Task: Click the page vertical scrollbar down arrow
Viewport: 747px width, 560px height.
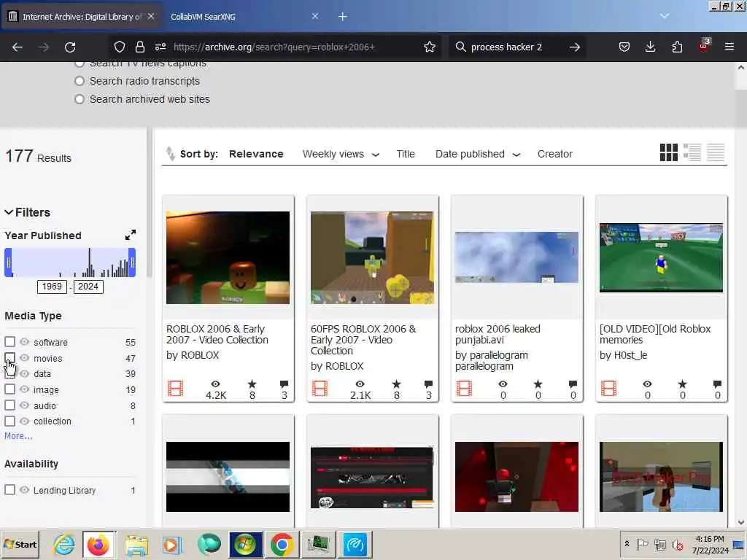Action: (741, 522)
